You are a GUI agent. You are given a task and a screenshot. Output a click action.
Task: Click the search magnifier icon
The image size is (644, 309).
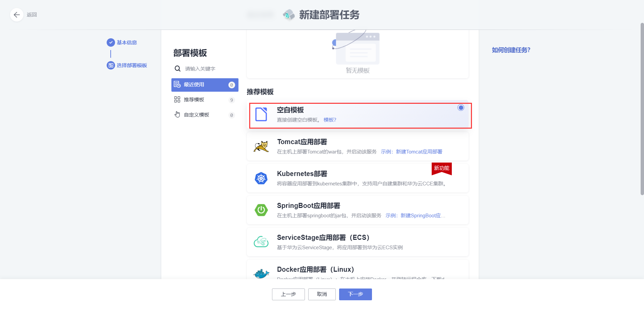coord(177,69)
